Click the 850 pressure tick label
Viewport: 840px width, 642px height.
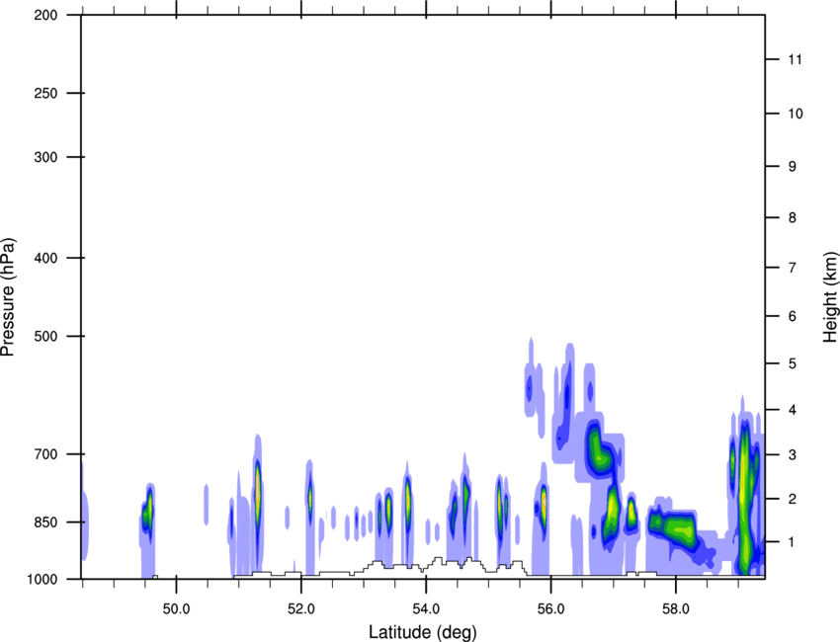45,522
